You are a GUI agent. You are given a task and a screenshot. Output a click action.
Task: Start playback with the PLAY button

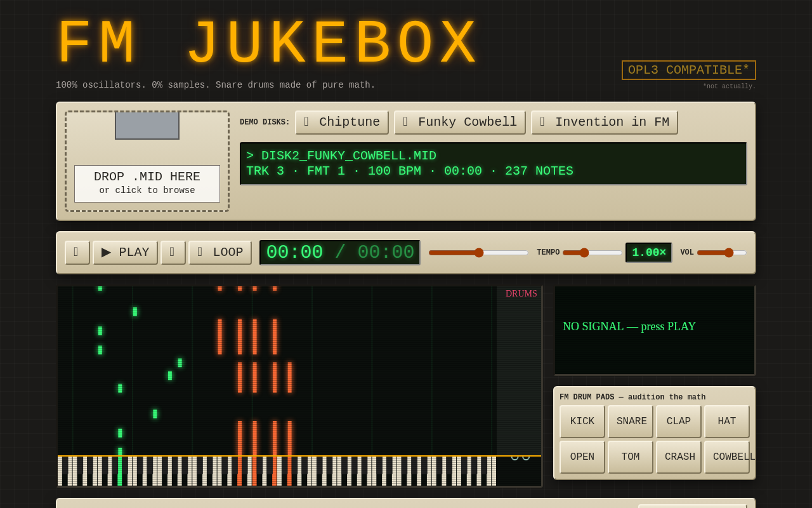pos(125,253)
